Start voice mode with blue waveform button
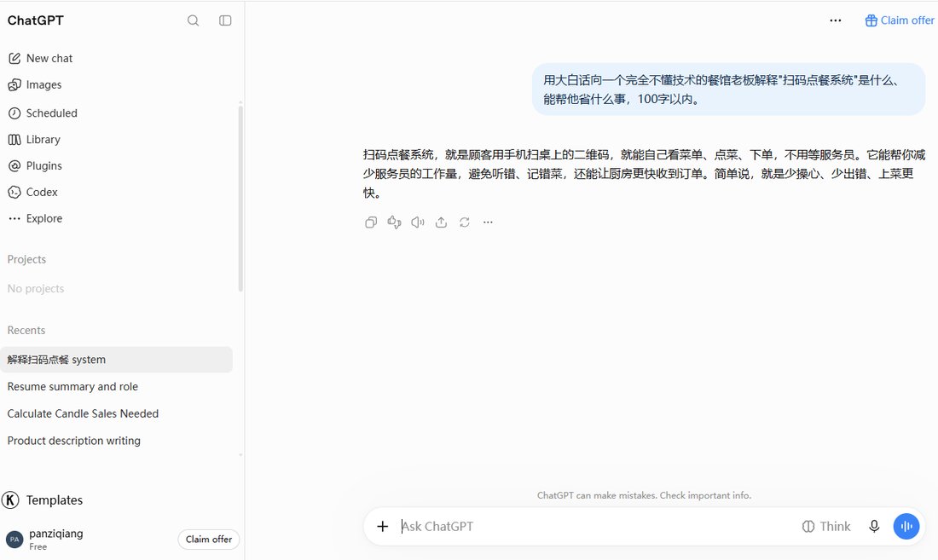Image resolution: width=938 pixels, height=560 pixels. (x=906, y=527)
